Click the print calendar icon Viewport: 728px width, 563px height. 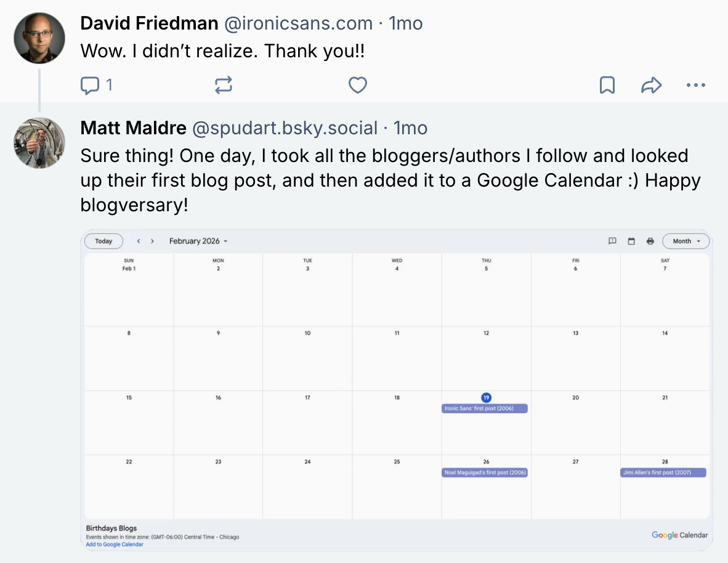[650, 241]
